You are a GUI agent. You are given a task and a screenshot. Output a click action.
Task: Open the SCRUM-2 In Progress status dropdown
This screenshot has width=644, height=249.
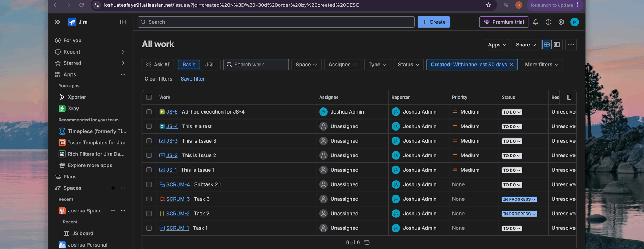tap(519, 214)
